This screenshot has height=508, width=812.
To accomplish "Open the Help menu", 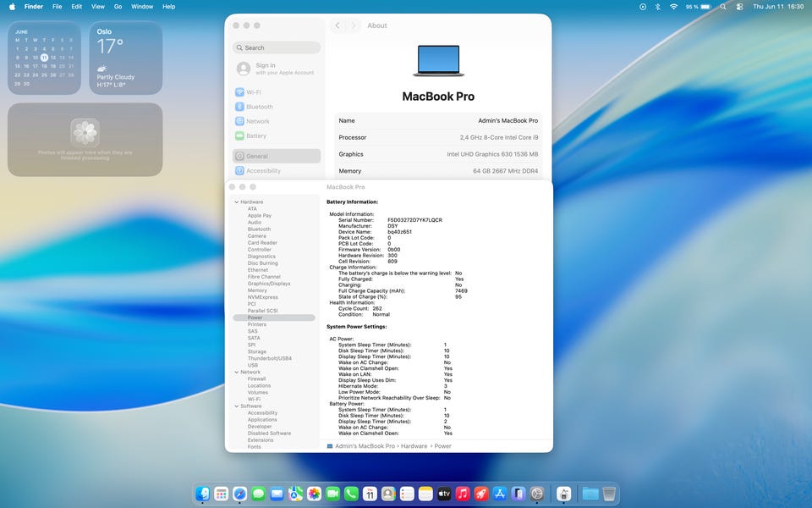I will tap(169, 7).
